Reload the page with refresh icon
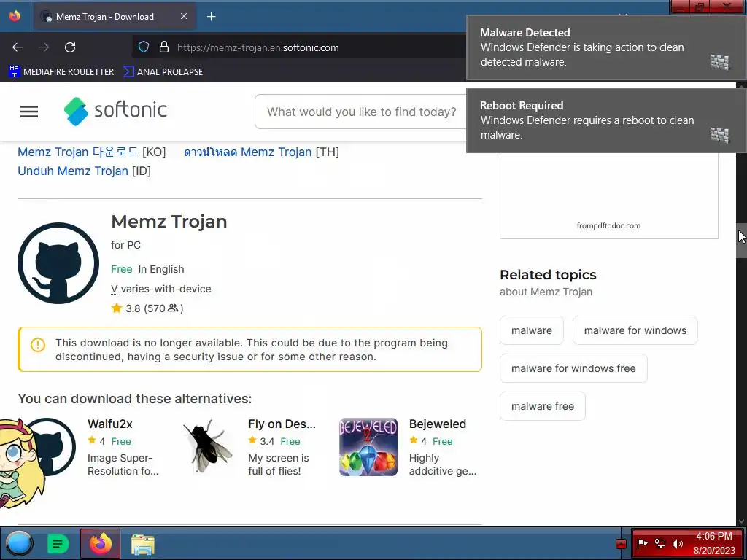 [x=70, y=47]
